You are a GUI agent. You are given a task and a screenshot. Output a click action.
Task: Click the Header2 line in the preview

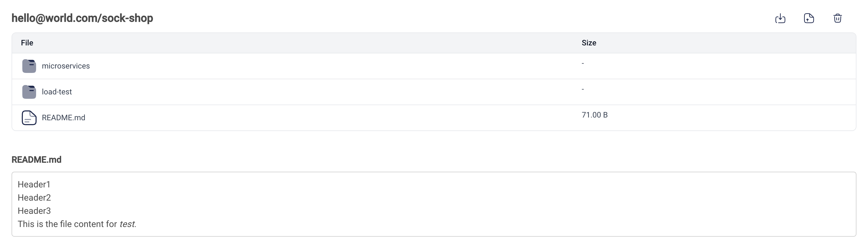coord(34,198)
